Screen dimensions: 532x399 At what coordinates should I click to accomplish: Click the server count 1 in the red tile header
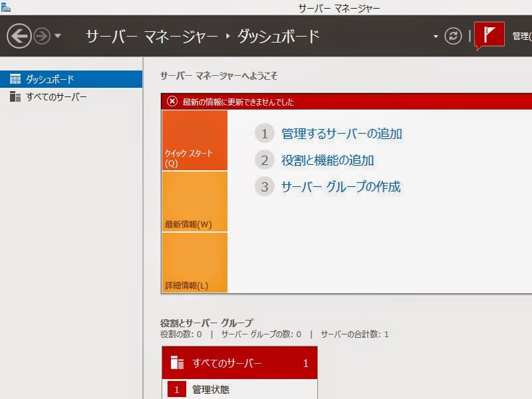[x=306, y=363]
